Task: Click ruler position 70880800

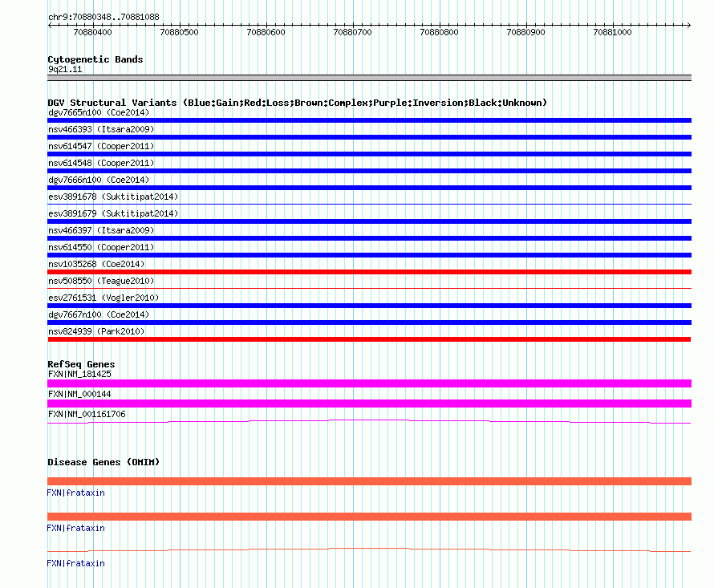Action: pyautogui.click(x=439, y=32)
